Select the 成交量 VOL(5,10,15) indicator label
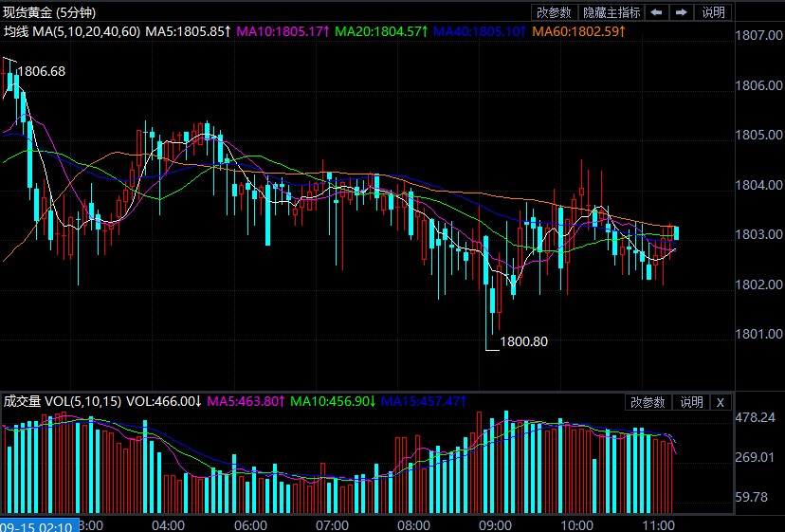Image resolution: width=785 pixels, height=532 pixels. 63,401
